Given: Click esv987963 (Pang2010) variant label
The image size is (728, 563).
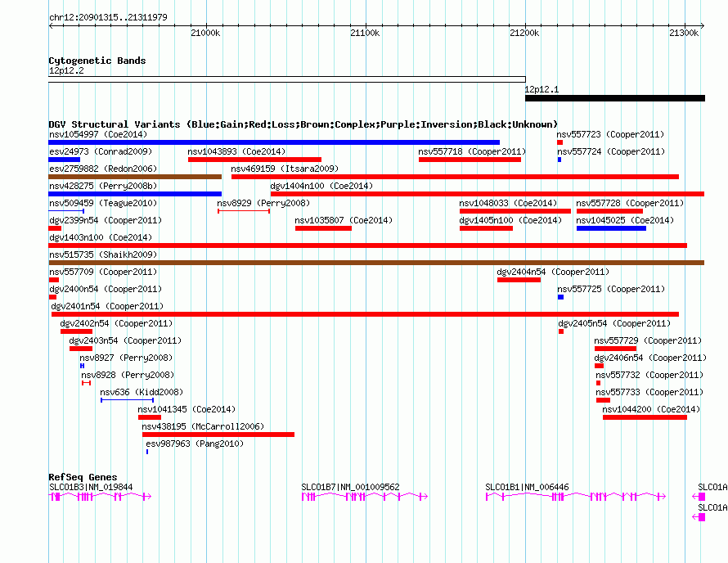Looking at the screenshot, I should pyautogui.click(x=195, y=444).
